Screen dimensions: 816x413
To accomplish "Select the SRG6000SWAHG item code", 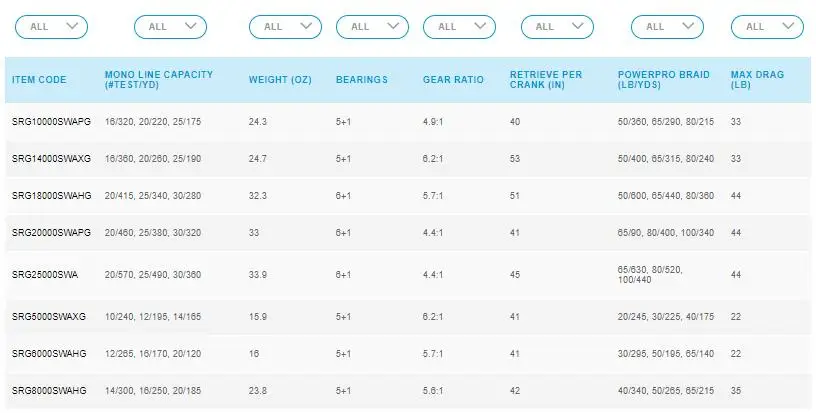I will 49,354.
